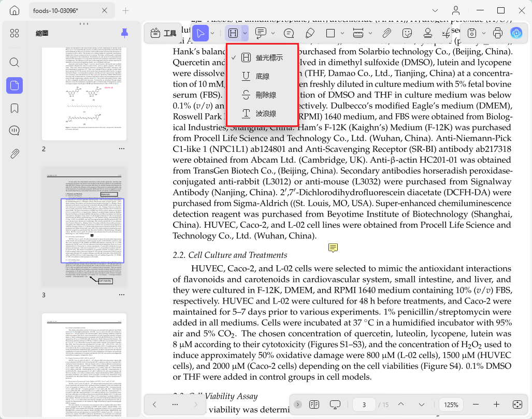Open the zoom level 125% dropdown
Viewport: 532px width, 419px height.
451,404
